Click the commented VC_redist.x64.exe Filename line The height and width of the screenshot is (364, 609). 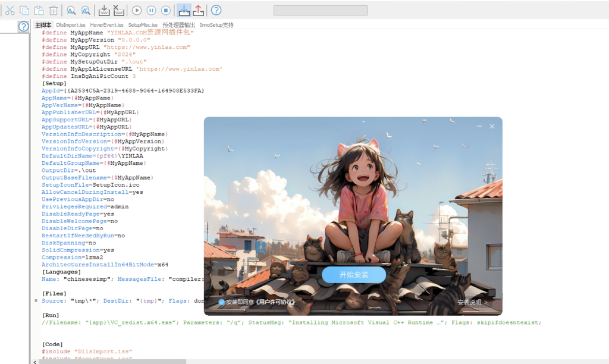coord(291,323)
